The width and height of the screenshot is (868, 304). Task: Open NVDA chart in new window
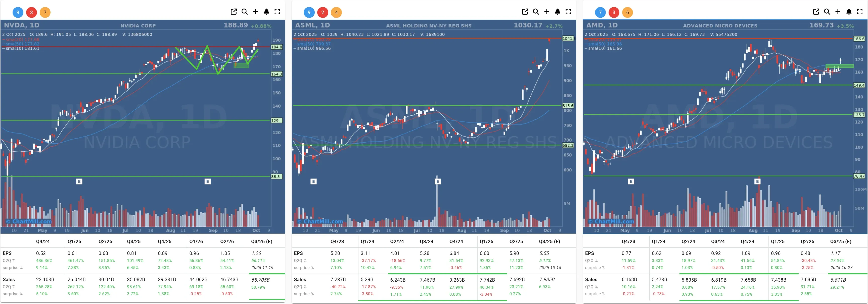point(234,12)
